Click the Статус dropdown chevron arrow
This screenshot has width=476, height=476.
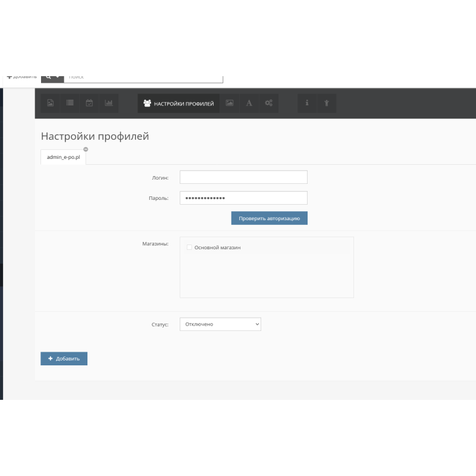coord(256,324)
